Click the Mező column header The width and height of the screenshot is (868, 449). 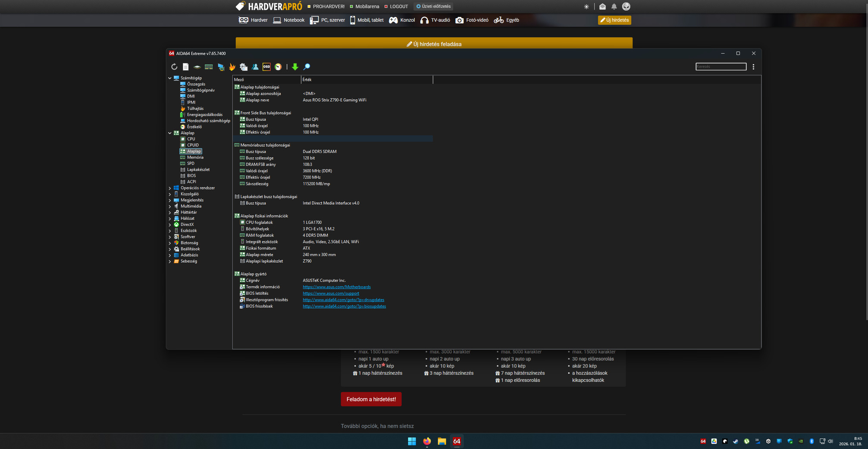pyautogui.click(x=266, y=80)
